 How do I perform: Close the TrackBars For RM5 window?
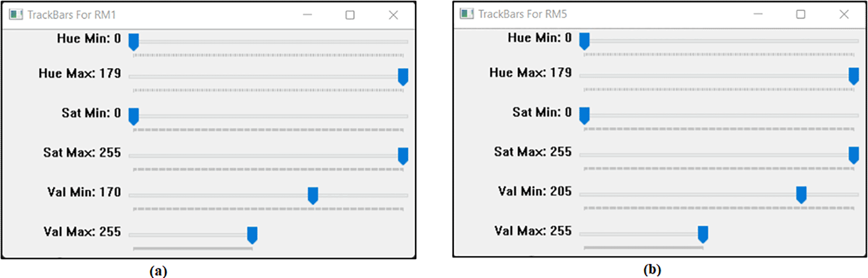point(844,14)
